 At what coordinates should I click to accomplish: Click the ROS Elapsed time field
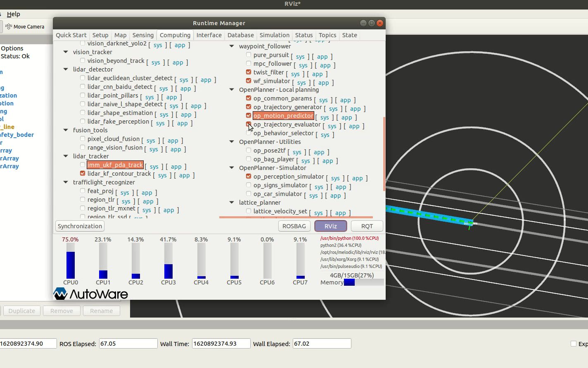(x=128, y=344)
